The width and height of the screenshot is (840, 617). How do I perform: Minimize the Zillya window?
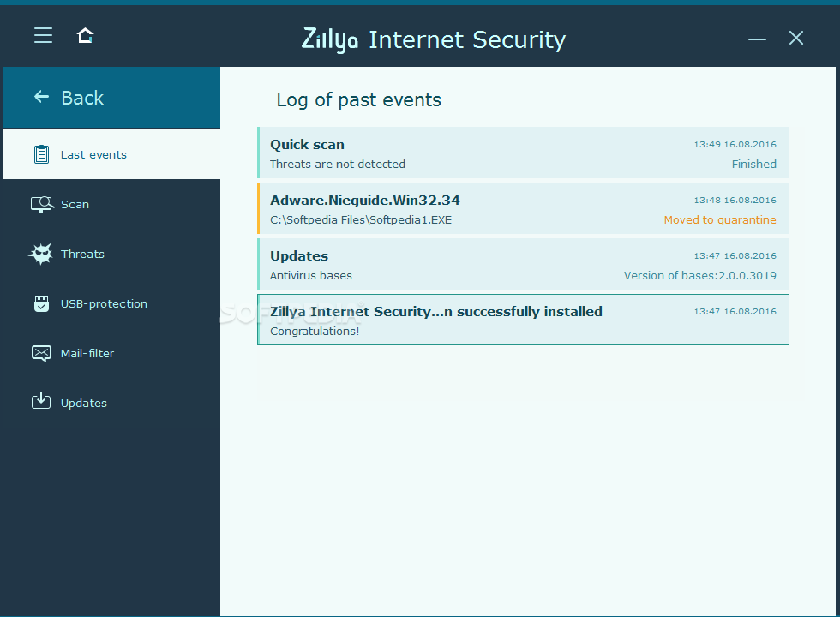point(757,39)
